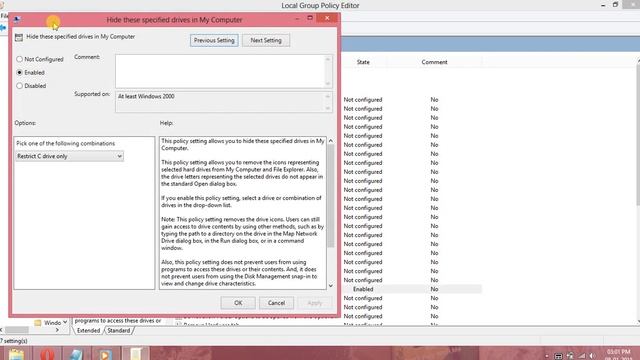Click the tree pane horizontal scrollbar thumb
Screen dimensions: 640x360
click(16, 330)
